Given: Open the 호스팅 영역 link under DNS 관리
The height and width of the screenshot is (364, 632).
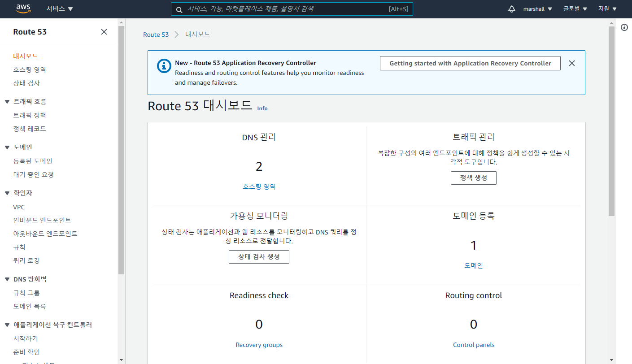Looking at the screenshot, I should pyautogui.click(x=259, y=186).
